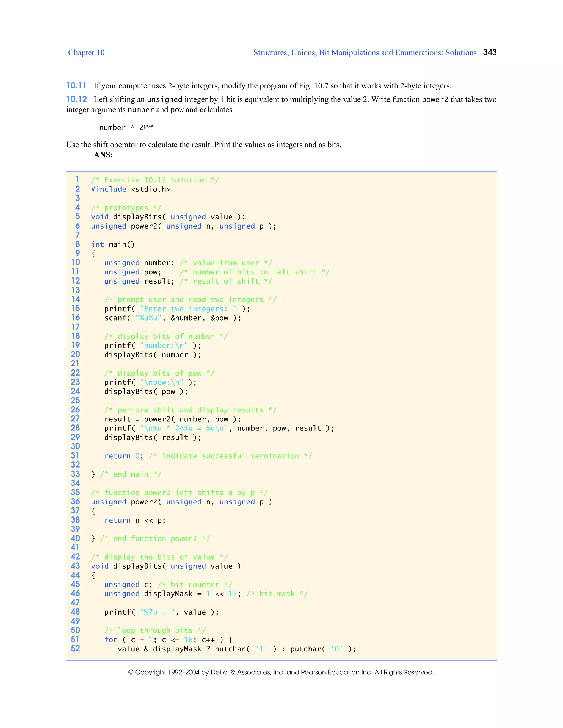The image size is (563, 728).
Task: Click exercise number 10.12
Action: [77, 99]
